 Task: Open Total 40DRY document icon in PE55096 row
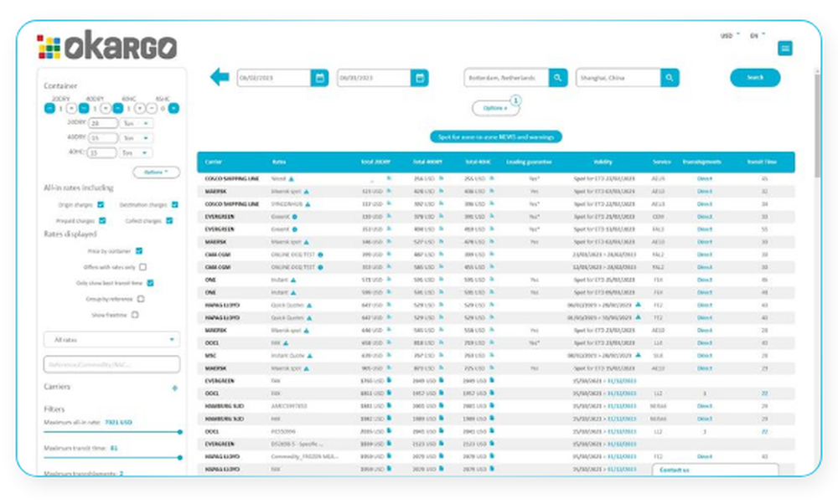[441, 431]
